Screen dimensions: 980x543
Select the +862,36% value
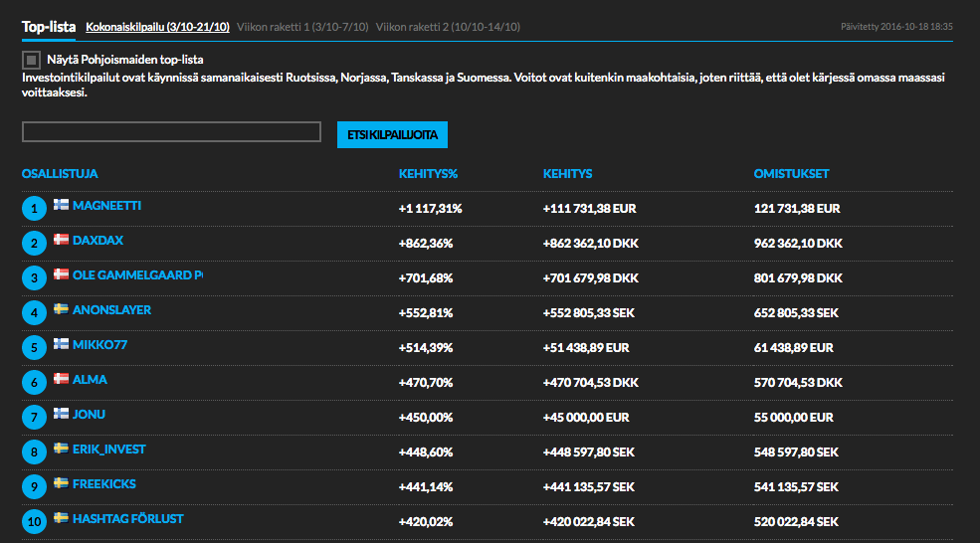point(426,244)
